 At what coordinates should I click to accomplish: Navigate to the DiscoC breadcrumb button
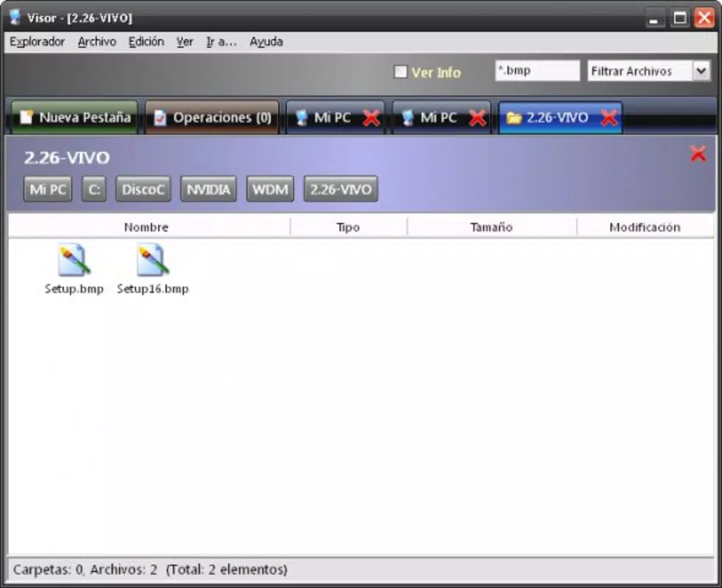click(143, 189)
